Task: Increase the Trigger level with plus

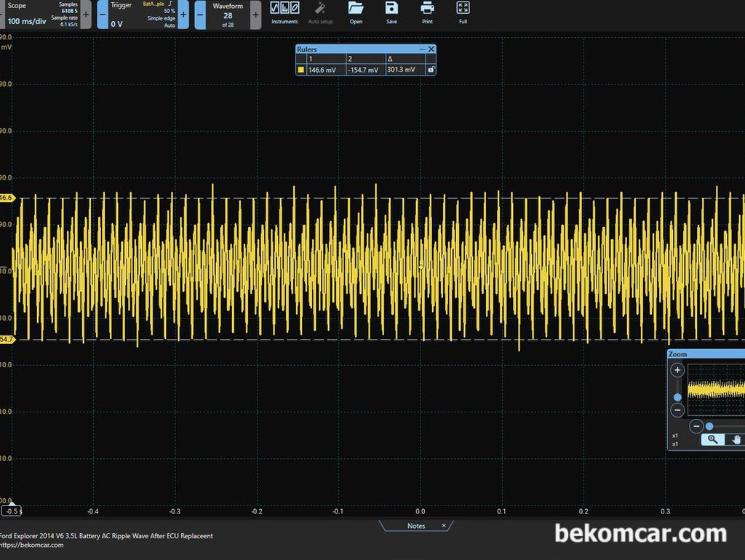Action: [x=183, y=15]
